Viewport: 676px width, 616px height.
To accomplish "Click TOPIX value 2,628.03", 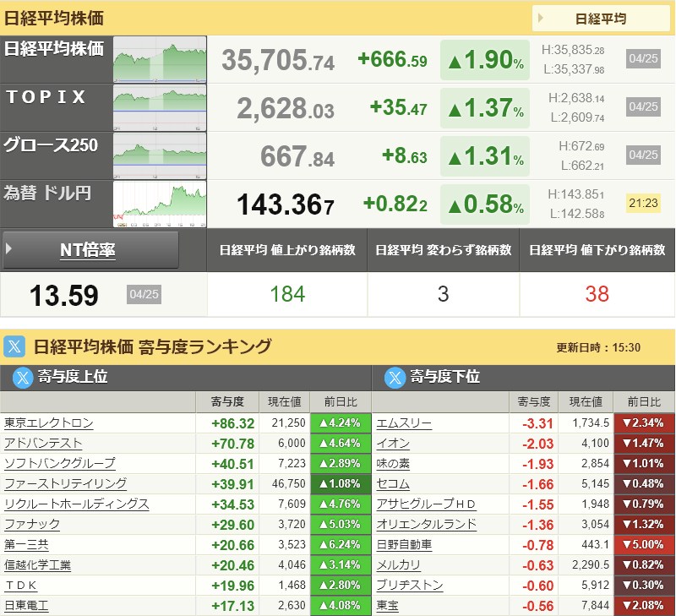I will [286, 108].
